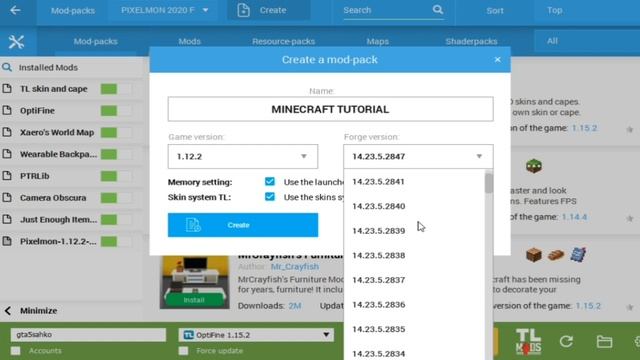Click the 1.15.2 version link near skins
This screenshot has width=640, height=360.
[584, 128]
